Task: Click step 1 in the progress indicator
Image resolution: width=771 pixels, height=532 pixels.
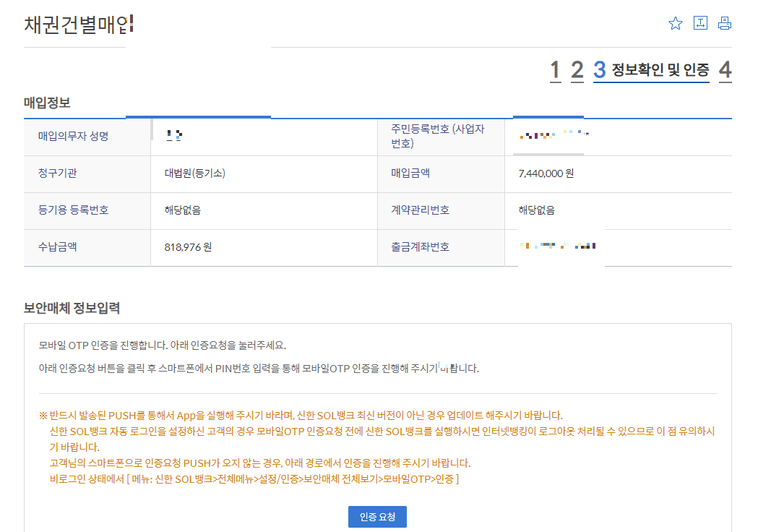Action: [557, 70]
